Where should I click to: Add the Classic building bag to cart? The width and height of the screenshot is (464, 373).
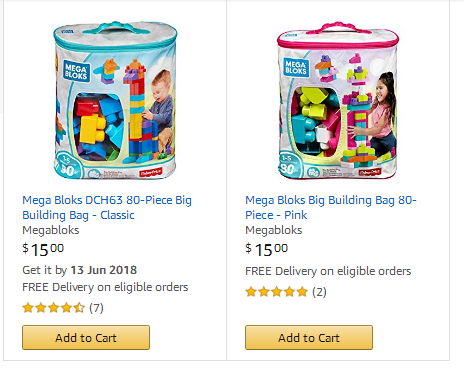[86, 338]
